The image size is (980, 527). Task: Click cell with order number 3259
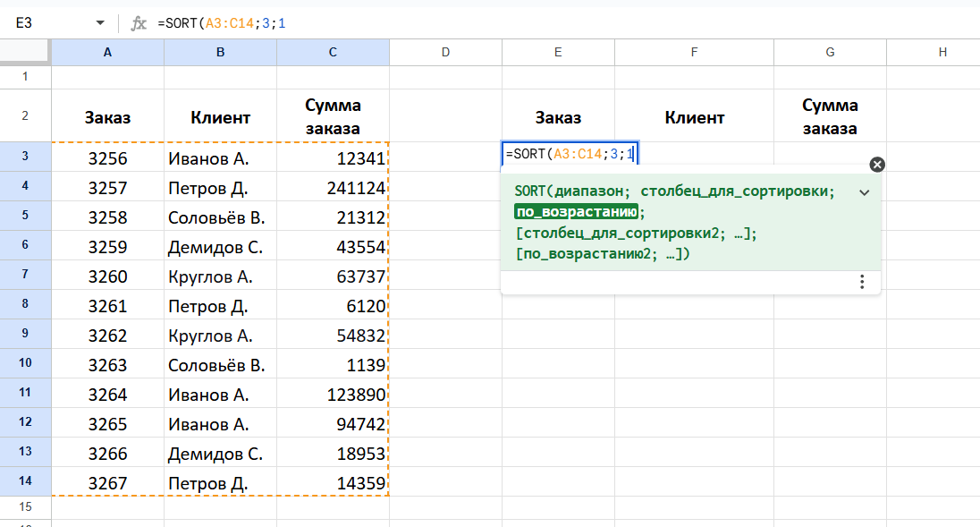click(107, 246)
